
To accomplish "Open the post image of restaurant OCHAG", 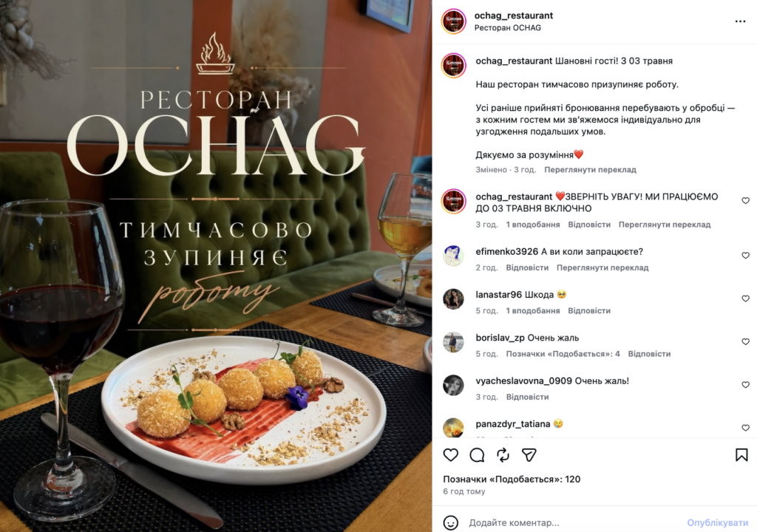I will click(x=216, y=266).
